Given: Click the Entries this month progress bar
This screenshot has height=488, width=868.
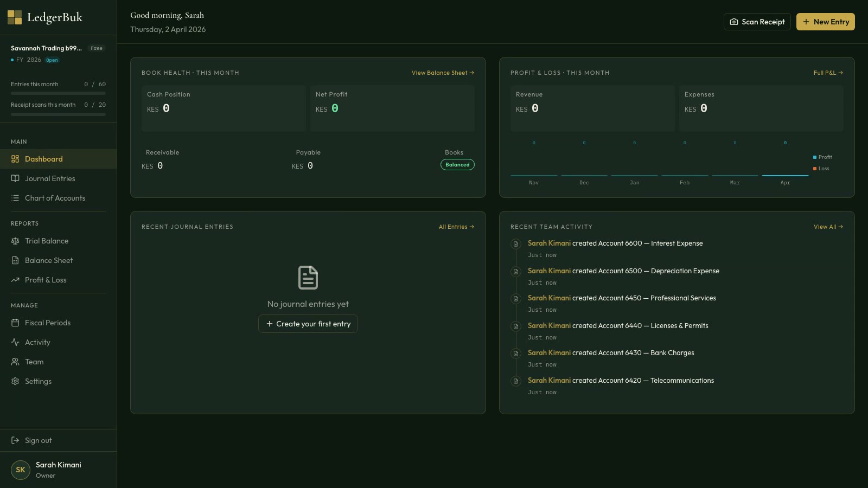Looking at the screenshot, I should [x=58, y=93].
